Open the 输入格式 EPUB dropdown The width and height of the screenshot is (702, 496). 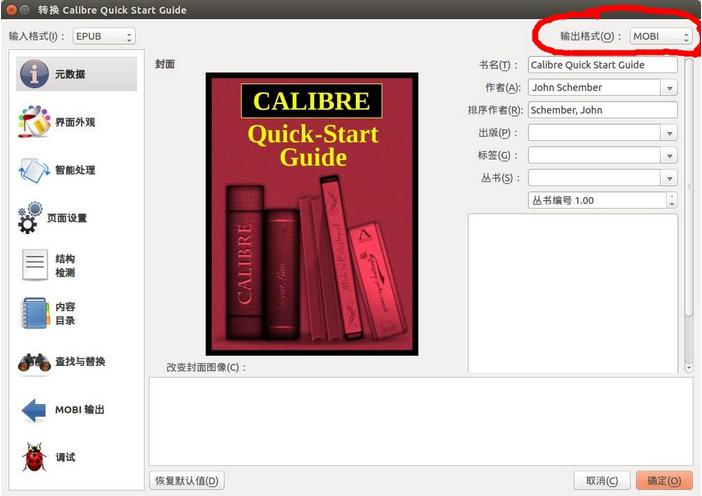(104, 36)
